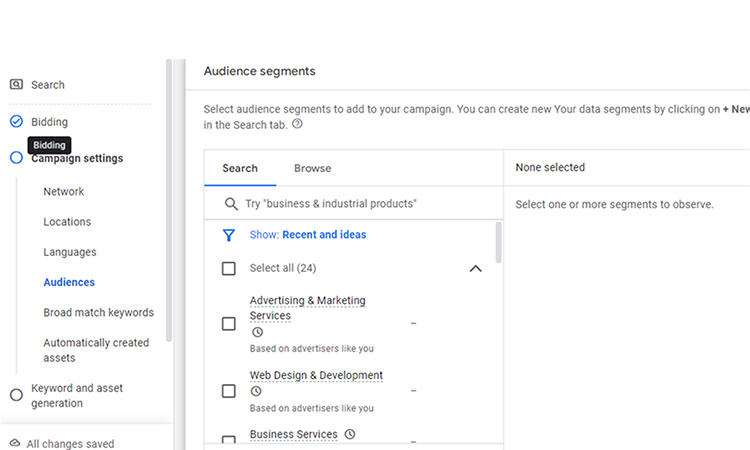Open Broad match keywords in the sidebar
This screenshot has width=750, height=450.
coord(99,312)
